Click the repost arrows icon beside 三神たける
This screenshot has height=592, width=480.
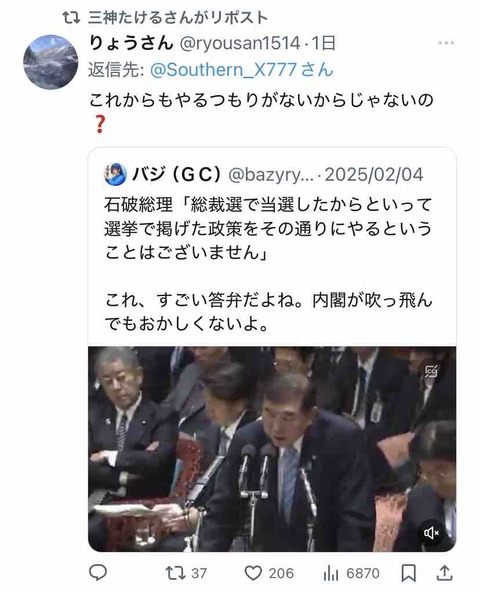[x=71, y=18]
